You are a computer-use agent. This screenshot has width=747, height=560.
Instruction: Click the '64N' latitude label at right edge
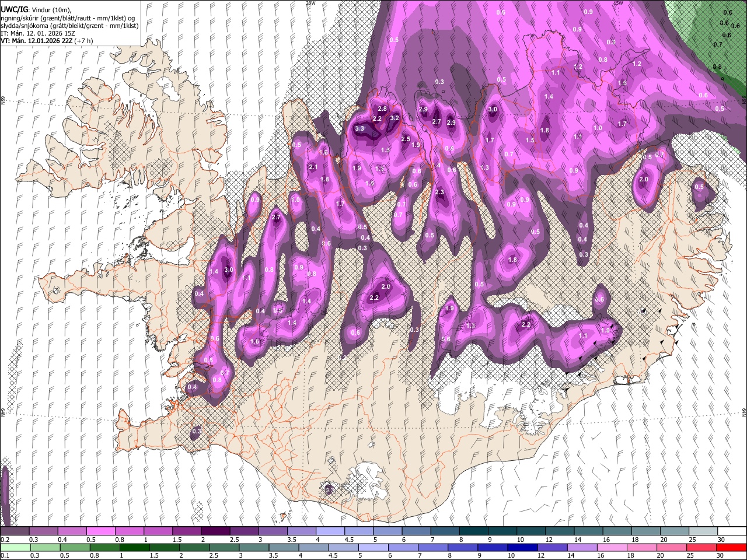(x=744, y=412)
